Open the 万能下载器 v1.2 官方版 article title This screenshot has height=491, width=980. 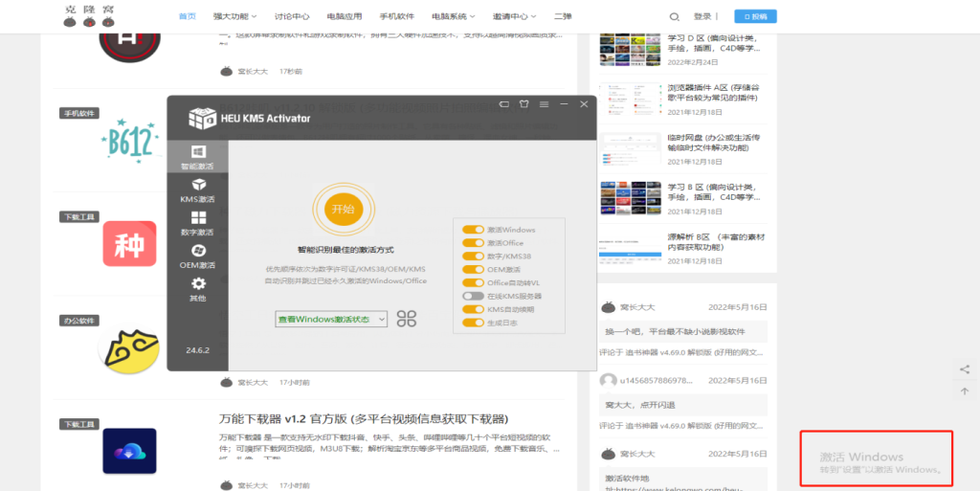point(363,418)
